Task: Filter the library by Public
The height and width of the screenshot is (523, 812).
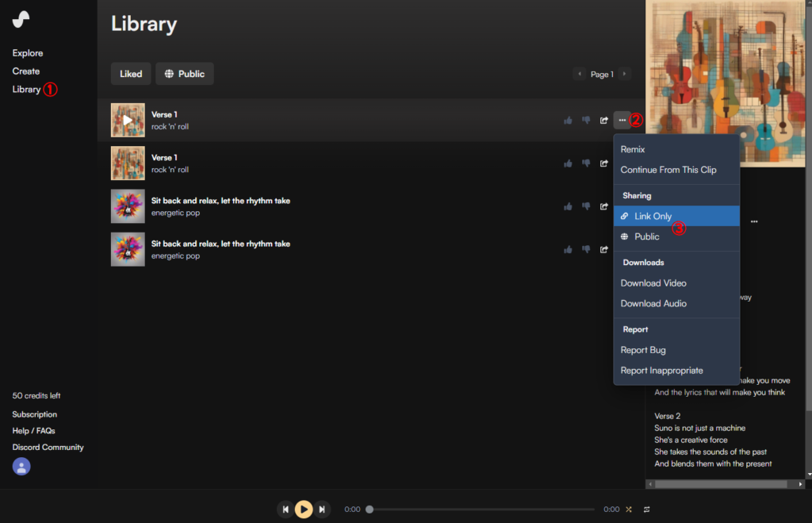Action: [x=185, y=74]
